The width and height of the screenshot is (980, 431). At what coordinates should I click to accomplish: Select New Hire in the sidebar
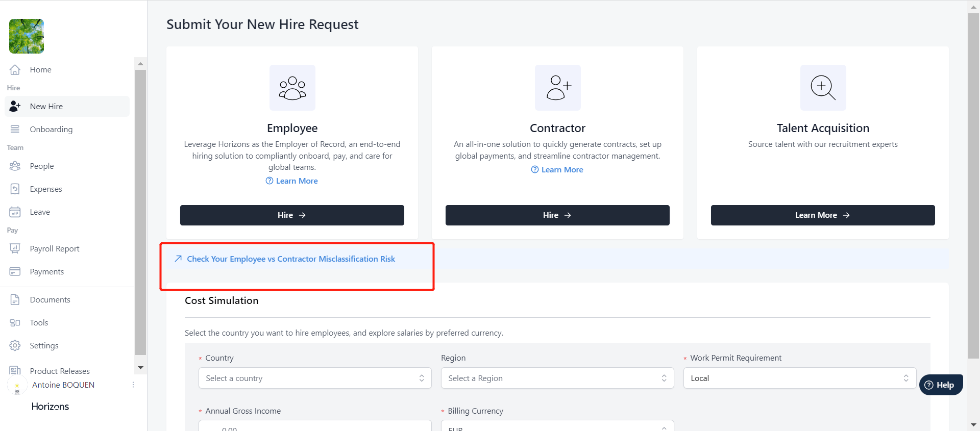pyautogui.click(x=67, y=107)
